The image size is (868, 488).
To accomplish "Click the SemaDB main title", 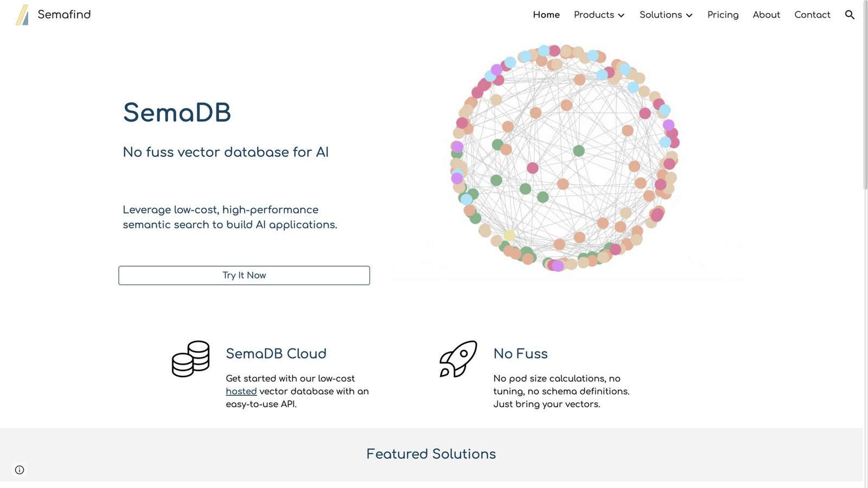I will [x=177, y=113].
